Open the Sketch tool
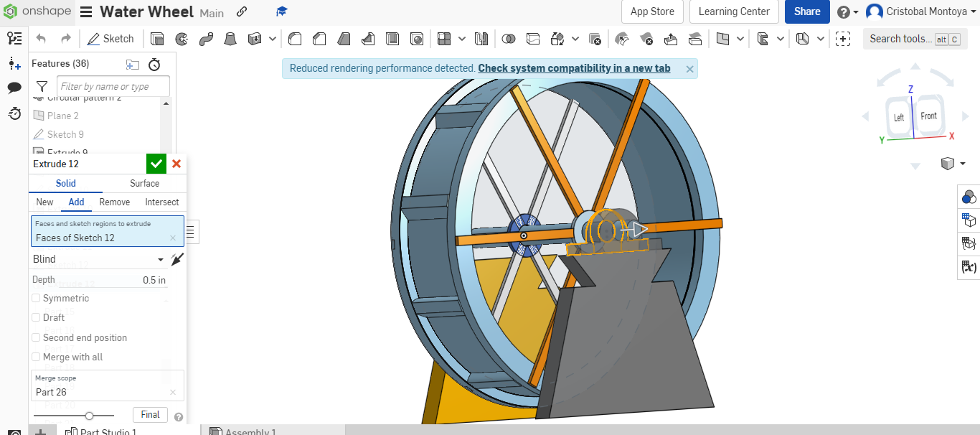This screenshot has width=980, height=435. pyautogui.click(x=110, y=39)
